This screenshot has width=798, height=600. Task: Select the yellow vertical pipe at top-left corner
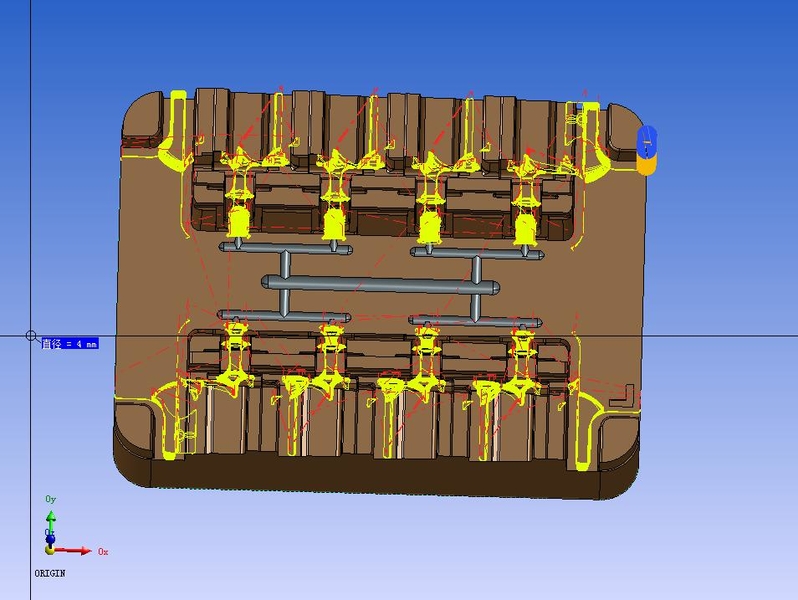coord(178,122)
